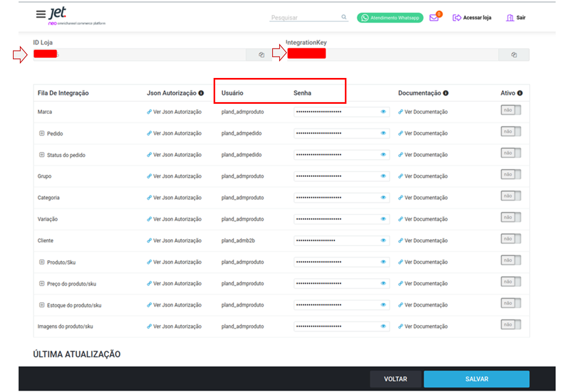Reveal password in Categoria row
The height and width of the screenshot is (392, 581).
383,197
